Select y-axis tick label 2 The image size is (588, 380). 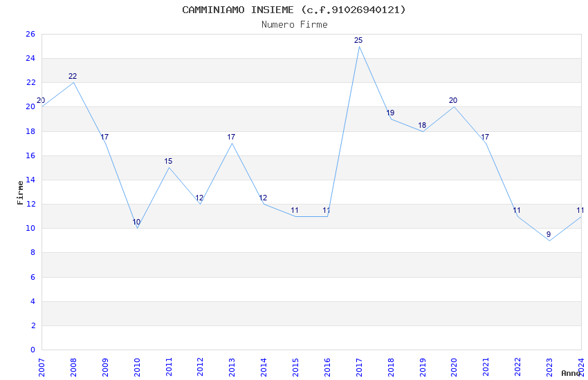[x=33, y=325]
